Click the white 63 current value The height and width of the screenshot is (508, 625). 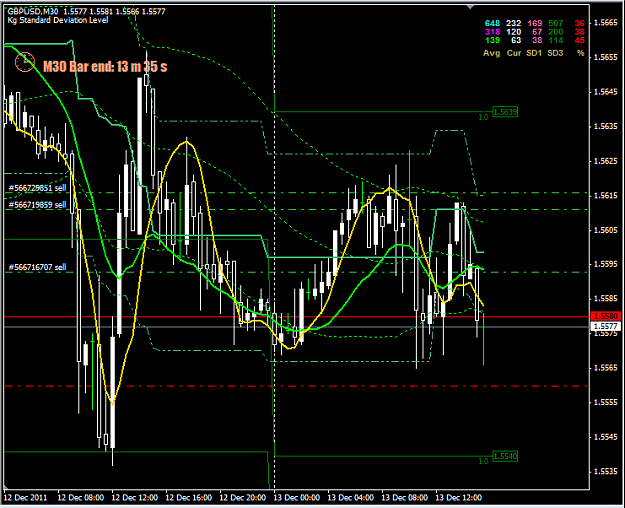tap(516, 40)
